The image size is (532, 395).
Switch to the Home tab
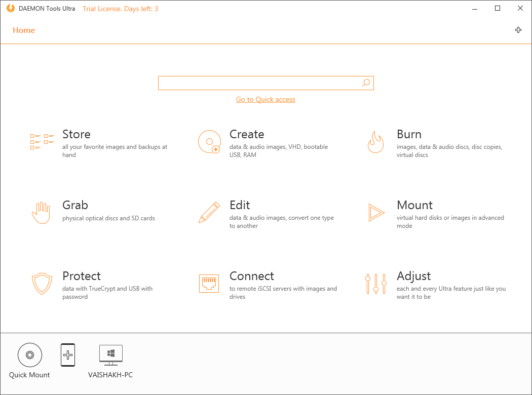tap(24, 30)
